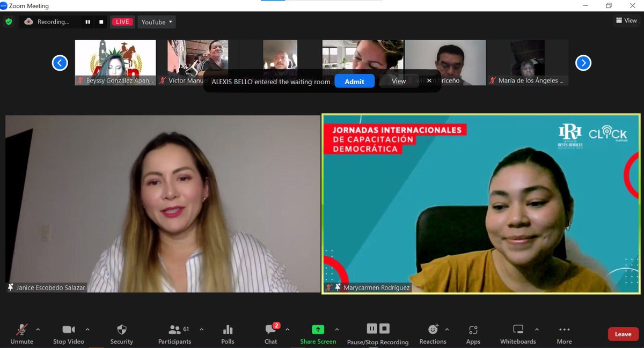Open the Apps panel
The image size is (644, 348).
473,334
